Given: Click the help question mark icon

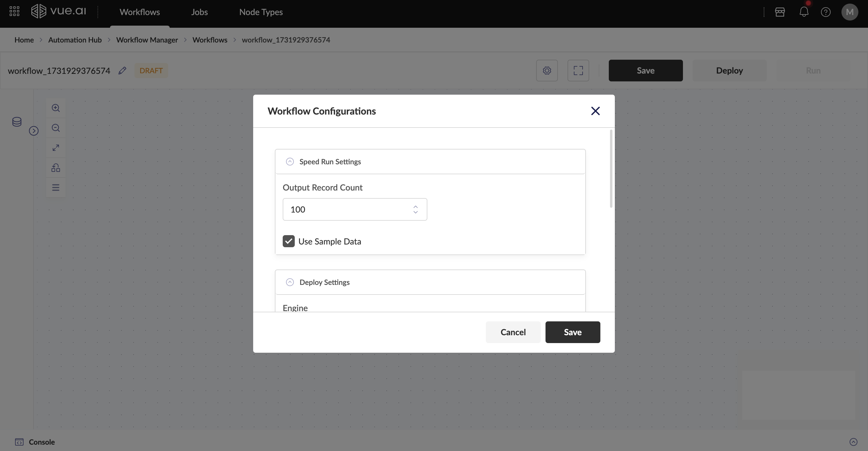Looking at the screenshot, I should [826, 12].
